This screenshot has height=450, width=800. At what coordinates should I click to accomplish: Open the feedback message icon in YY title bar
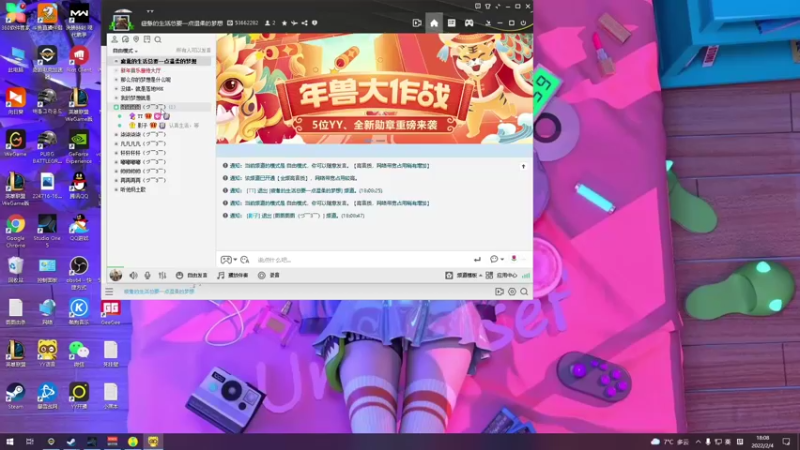pyautogui.click(x=478, y=6)
